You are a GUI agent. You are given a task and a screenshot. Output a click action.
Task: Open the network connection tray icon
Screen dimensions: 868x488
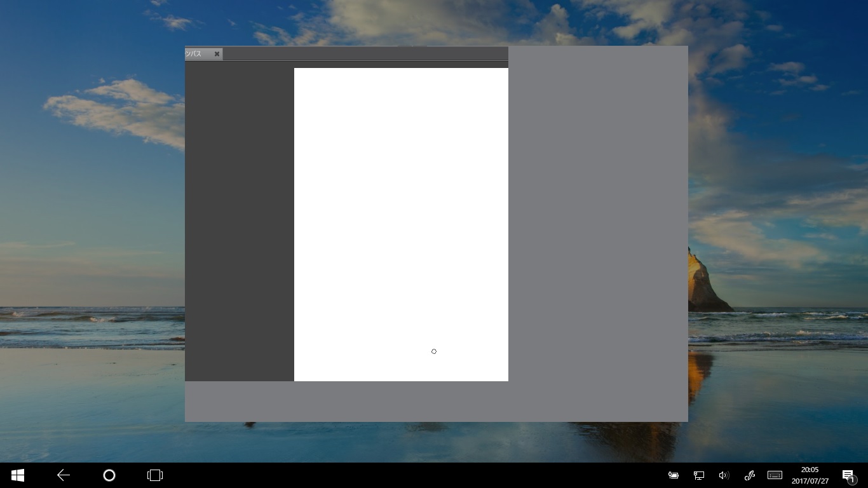point(698,475)
